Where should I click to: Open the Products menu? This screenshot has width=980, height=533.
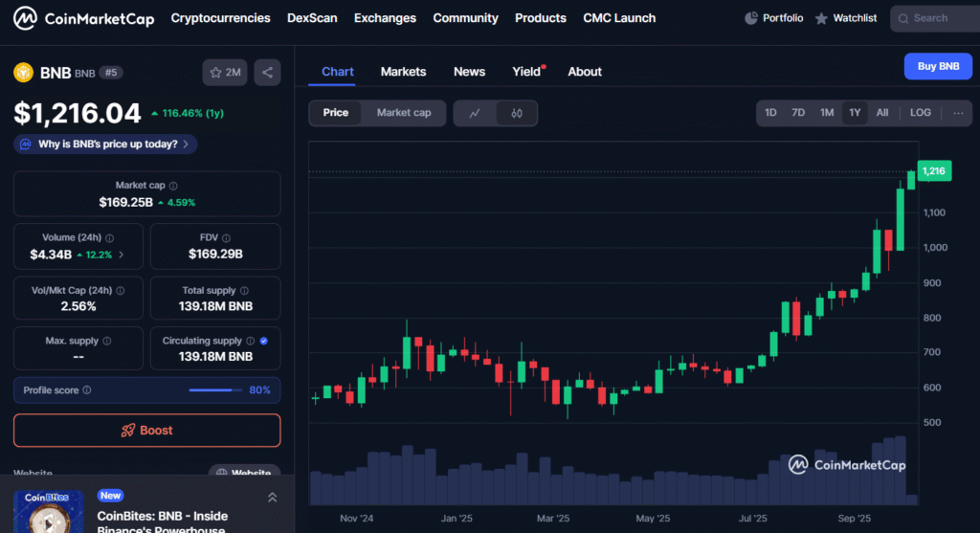tap(541, 18)
